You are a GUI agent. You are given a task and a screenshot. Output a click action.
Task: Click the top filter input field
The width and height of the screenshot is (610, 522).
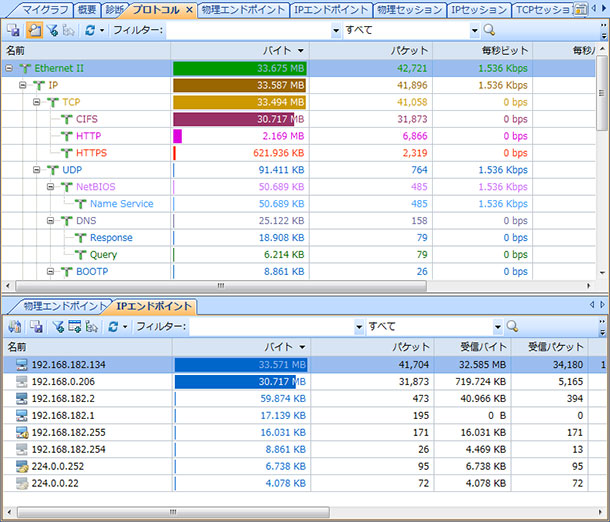pos(250,30)
